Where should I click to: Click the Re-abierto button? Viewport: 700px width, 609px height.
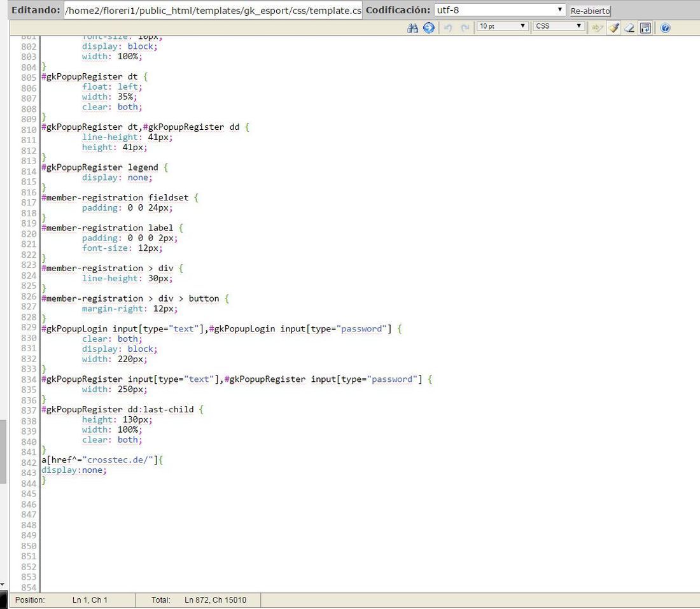point(590,11)
